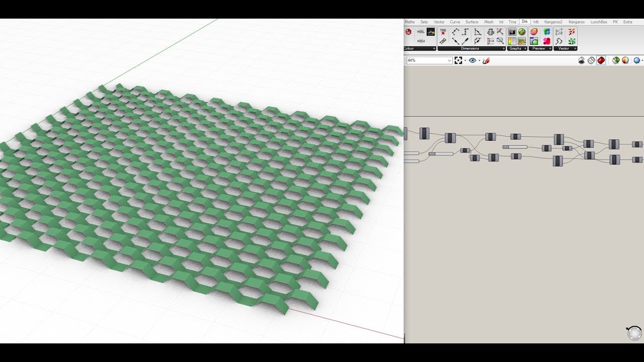Toggle shaded preview red cylinder icon
Screen dimensions: 644x362
(x=601, y=60)
